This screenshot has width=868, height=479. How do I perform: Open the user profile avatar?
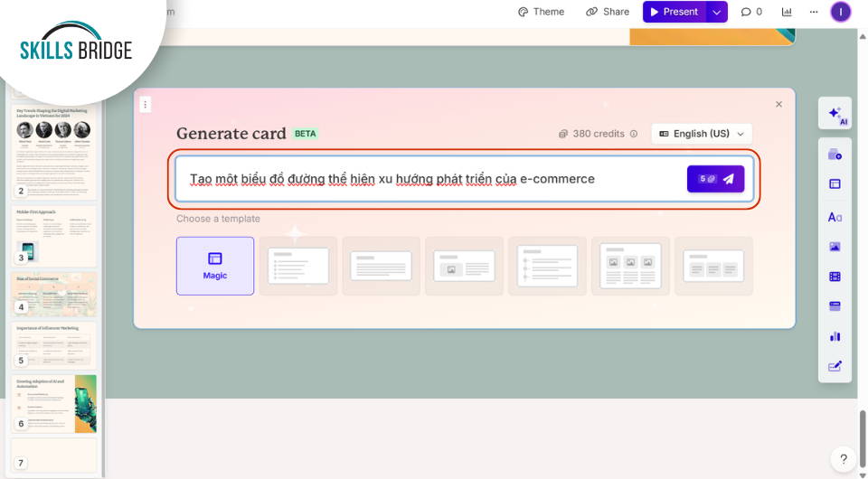[840, 12]
